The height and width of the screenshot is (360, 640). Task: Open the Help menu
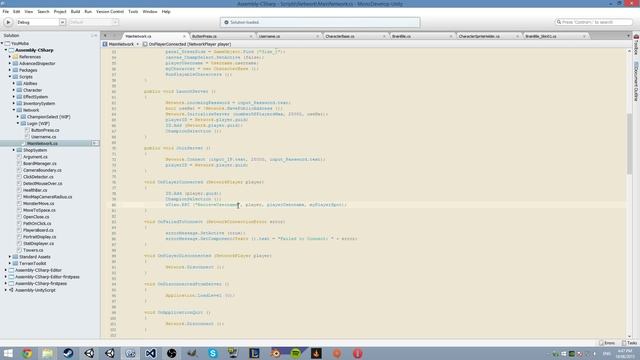(x=166, y=12)
